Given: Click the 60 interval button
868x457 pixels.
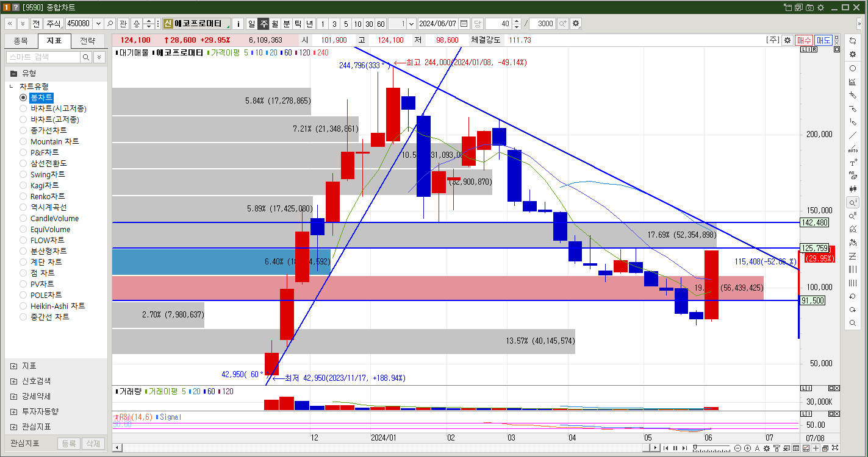Looking at the screenshot, I should 381,24.
